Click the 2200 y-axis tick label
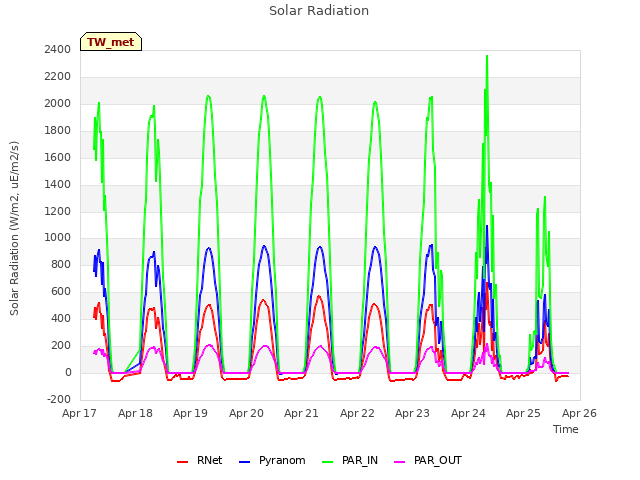The width and height of the screenshot is (640, 480). [x=58, y=76]
